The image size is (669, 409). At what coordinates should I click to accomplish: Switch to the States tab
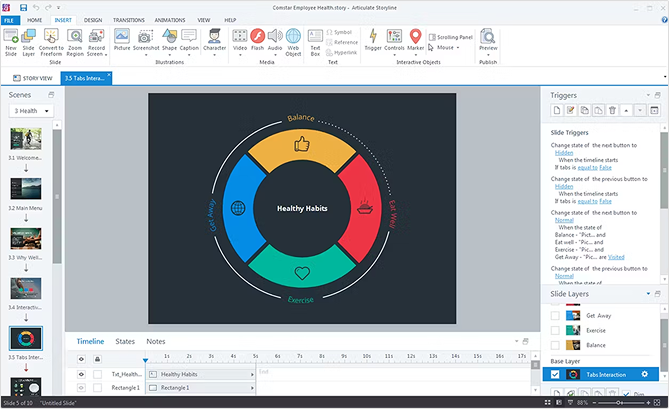(x=125, y=342)
